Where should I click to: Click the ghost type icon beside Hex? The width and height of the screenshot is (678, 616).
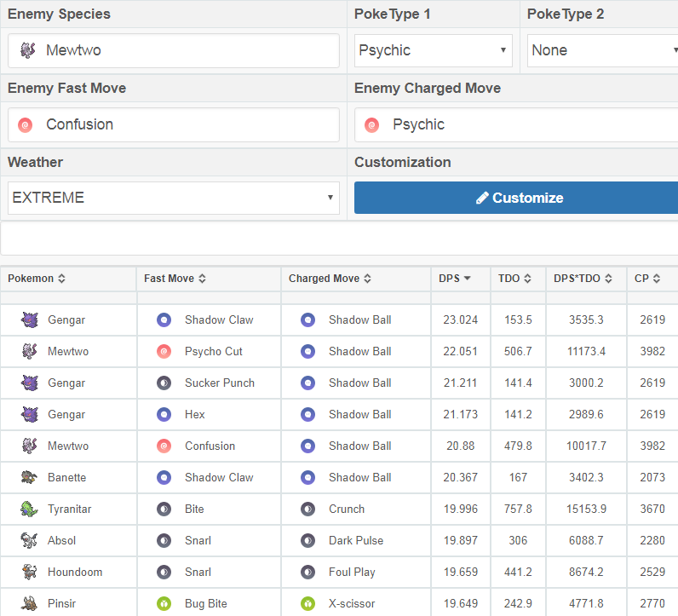click(x=164, y=415)
